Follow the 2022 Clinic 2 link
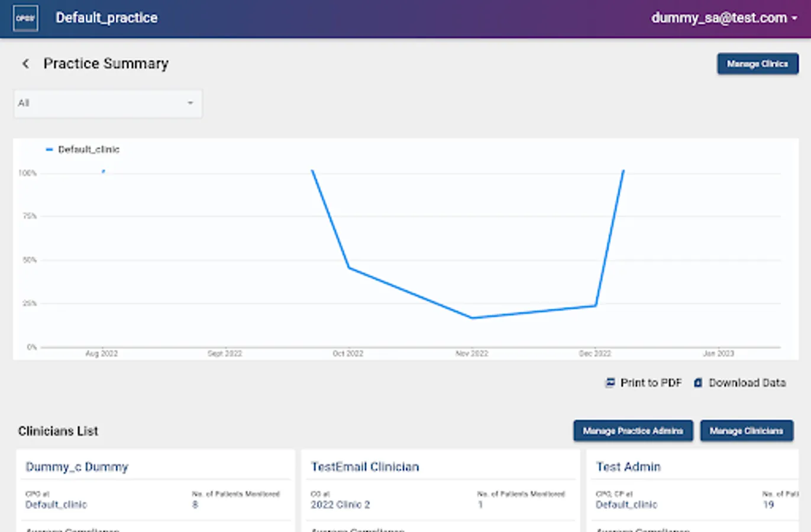Viewport: 811px width, 532px height. coord(340,505)
